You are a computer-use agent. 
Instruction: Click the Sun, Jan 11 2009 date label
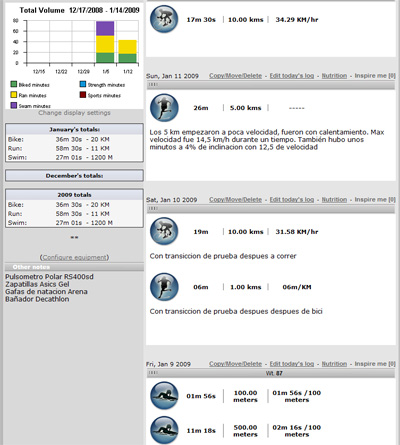click(x=172, y=76)
